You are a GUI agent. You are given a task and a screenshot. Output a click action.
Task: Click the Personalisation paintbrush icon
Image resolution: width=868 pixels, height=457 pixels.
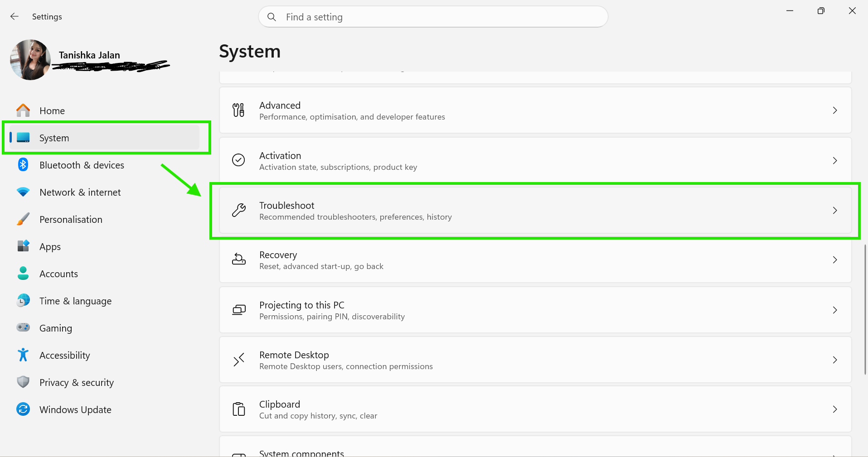pyautogui.click(x=23, y=219)
